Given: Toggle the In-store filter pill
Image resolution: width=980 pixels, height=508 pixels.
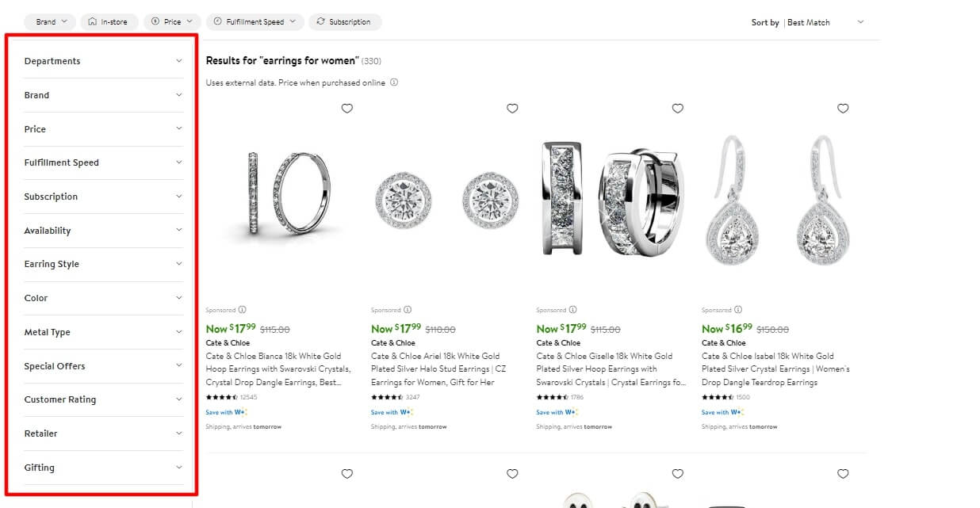Looking at the screenshot, I should pyautogui.click(x=109, y=22).
